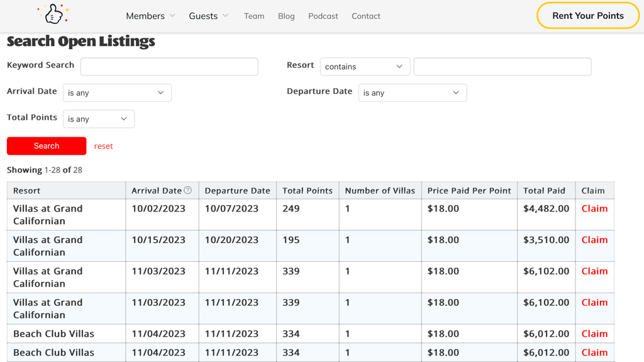Claim the 10/15/2023 Grand Californian listing

tap(594, 240)
